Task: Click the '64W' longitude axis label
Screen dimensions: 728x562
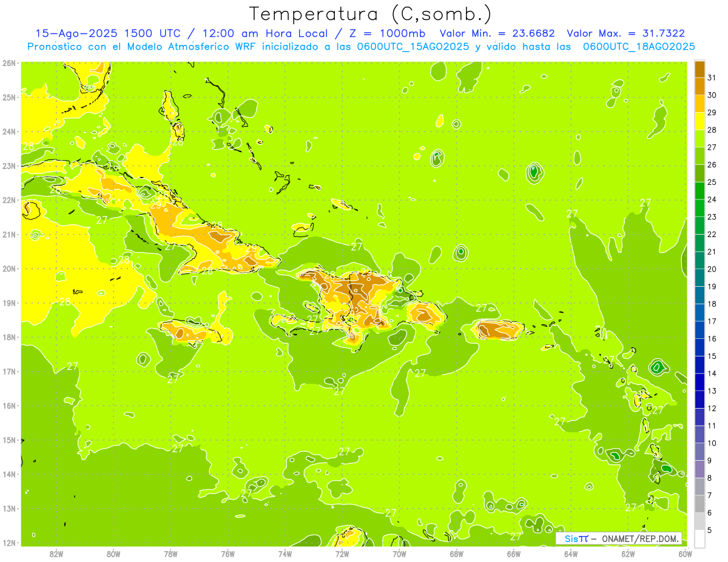Action: pyautogui.click(x=571, y=553)
